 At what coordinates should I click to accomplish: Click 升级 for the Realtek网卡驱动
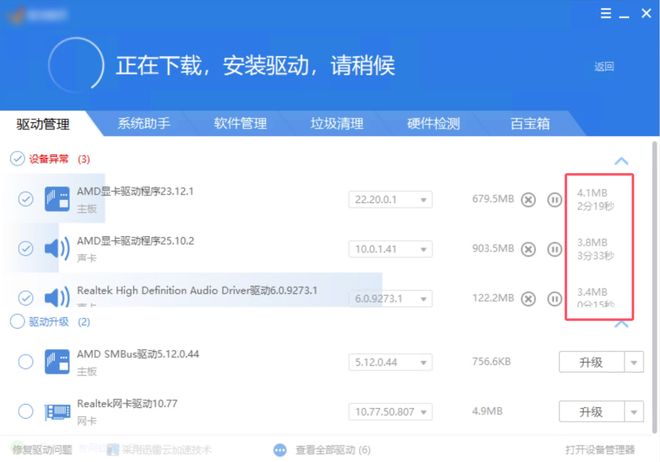coord(591,412)
